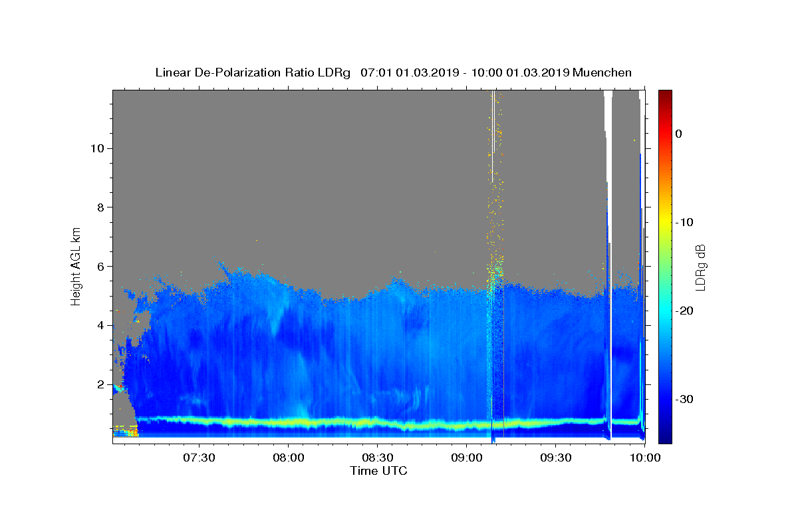Click the colorbar value 0
This screenshot has width=798, height=532.
point(678,134)
